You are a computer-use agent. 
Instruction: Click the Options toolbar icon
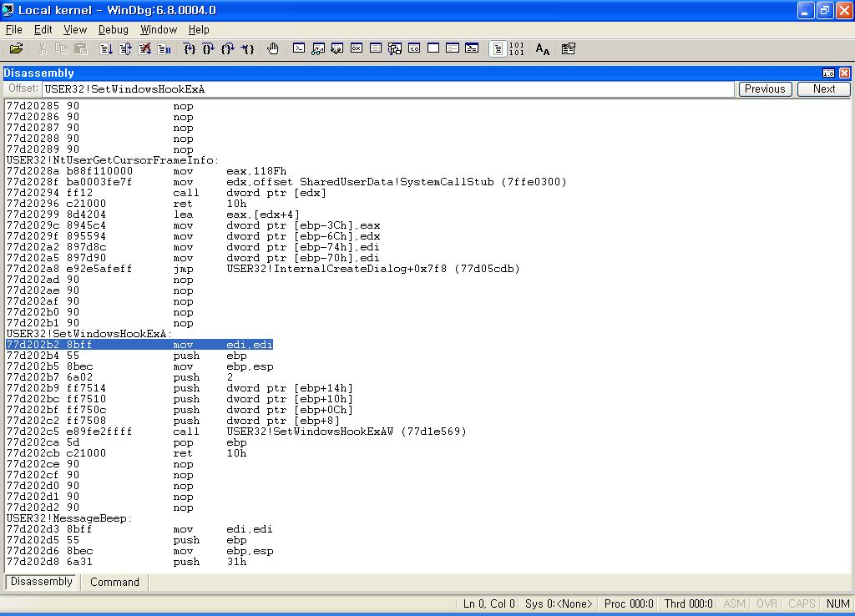coord(569,49)
